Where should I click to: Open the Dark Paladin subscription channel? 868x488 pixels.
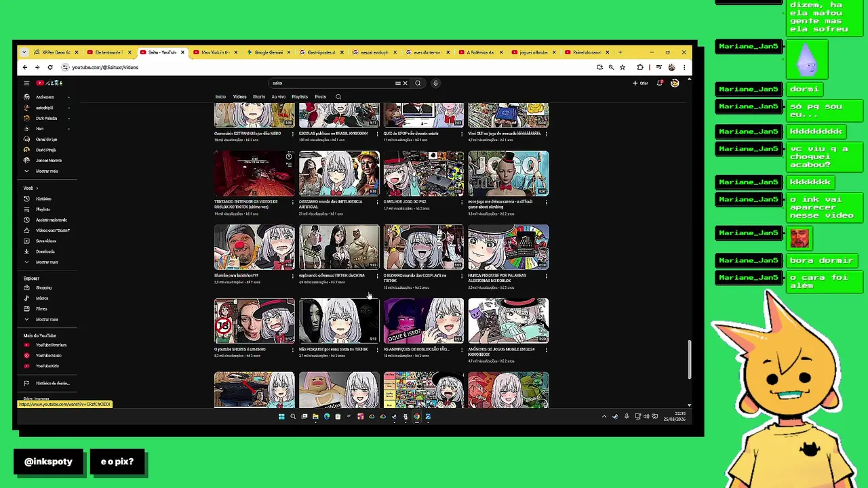point(46,118)
